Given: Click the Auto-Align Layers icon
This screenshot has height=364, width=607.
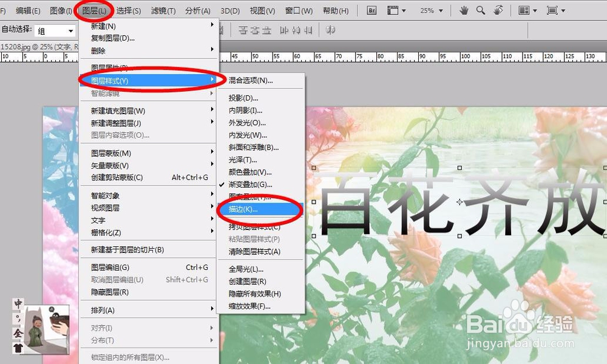Looking at the screenshot, I should click(330, 30).
